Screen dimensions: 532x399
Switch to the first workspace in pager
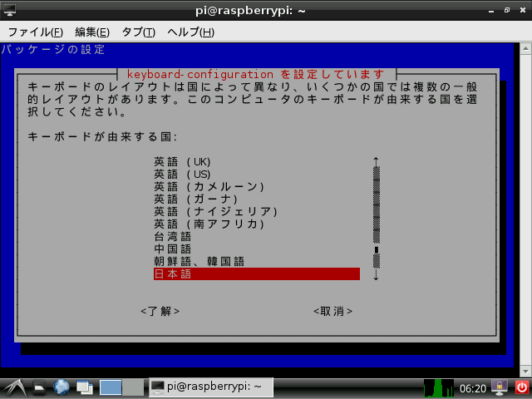click(x=111, y=387)
